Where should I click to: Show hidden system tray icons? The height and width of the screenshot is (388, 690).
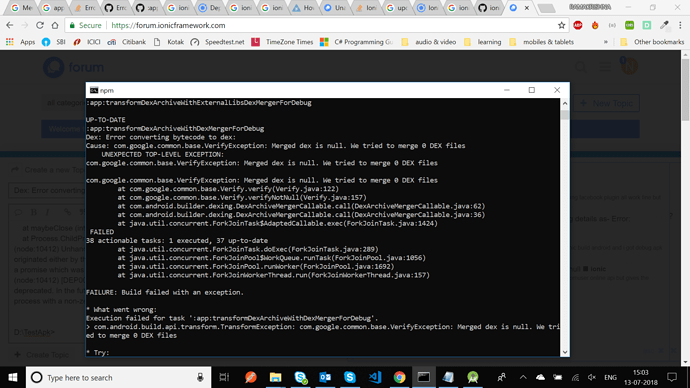click(x=523, y=377)
